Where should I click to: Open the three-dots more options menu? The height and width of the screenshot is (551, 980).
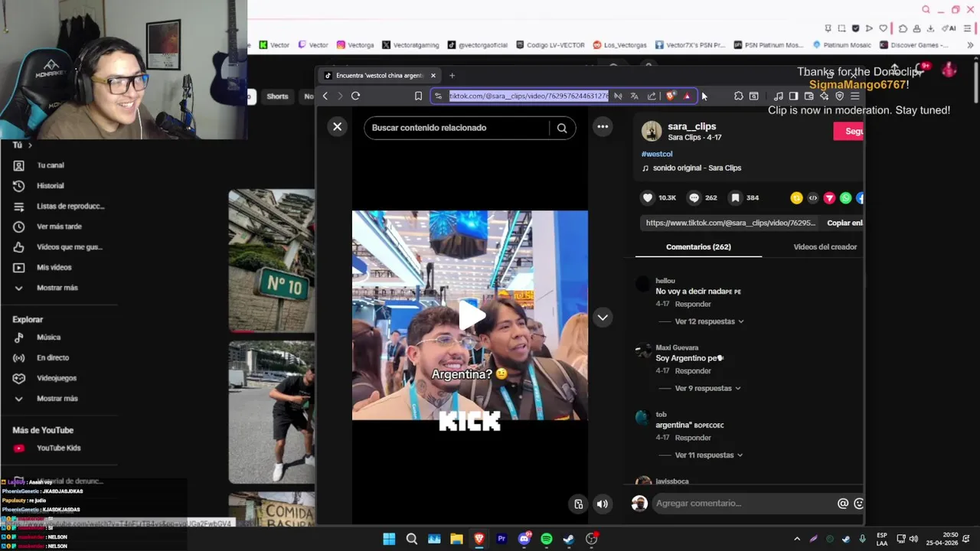(x=603, y=126)
